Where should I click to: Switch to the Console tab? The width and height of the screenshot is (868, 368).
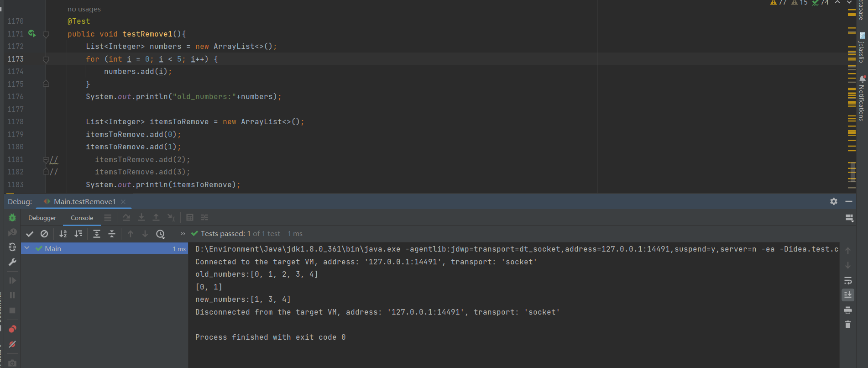pyautogui.click(x=82, y=218)
